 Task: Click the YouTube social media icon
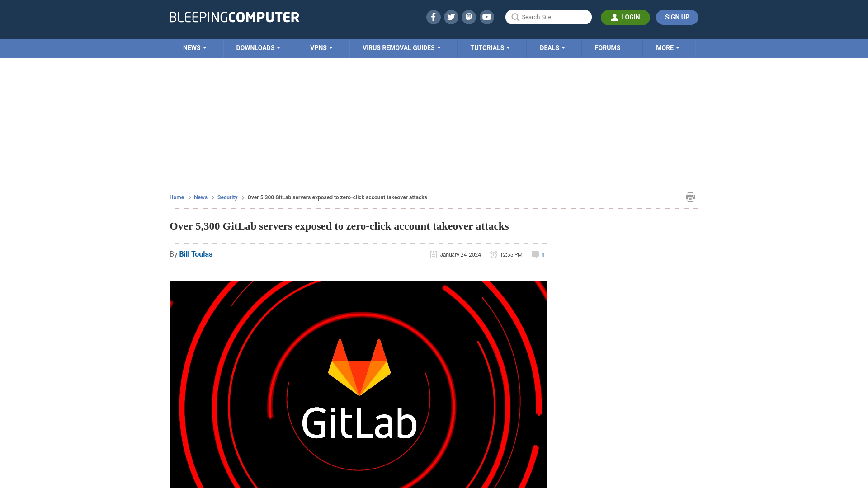tap(487, 17)
